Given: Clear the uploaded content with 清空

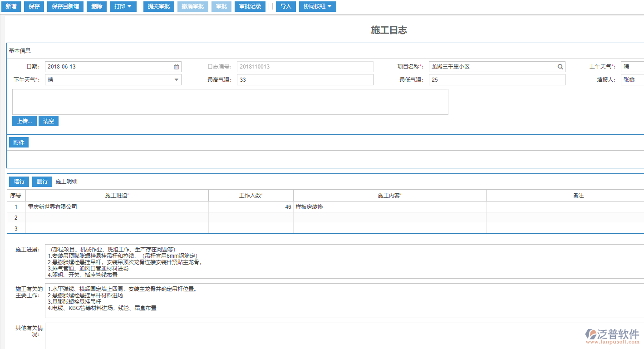Looking at the screenshot, I should point(49,121).
